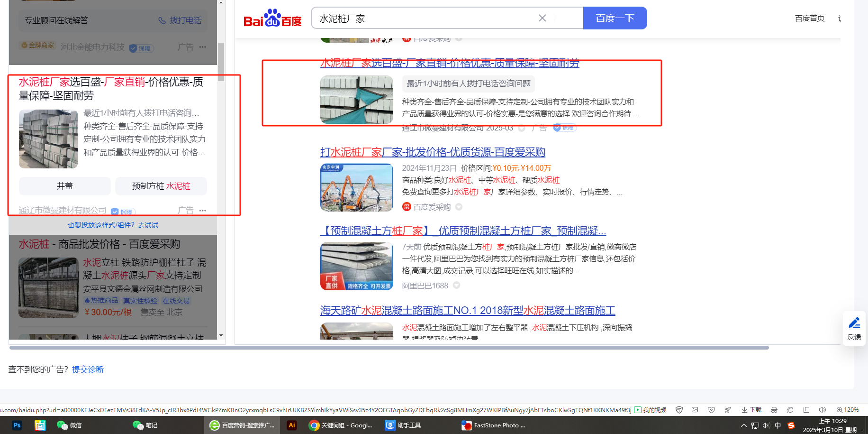Switch to the Chrome 关键词组 window
This screenshot has width=868, height=434.
341,425
